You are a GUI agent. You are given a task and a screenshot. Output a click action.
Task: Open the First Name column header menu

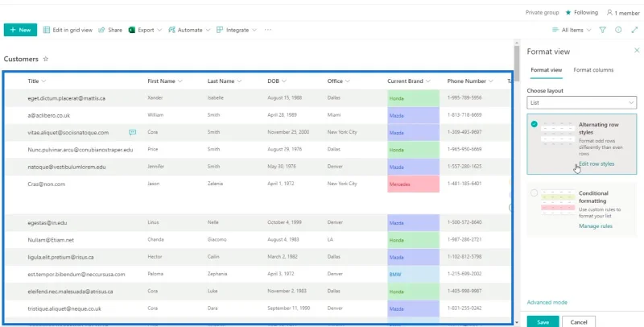click(165, 81)
